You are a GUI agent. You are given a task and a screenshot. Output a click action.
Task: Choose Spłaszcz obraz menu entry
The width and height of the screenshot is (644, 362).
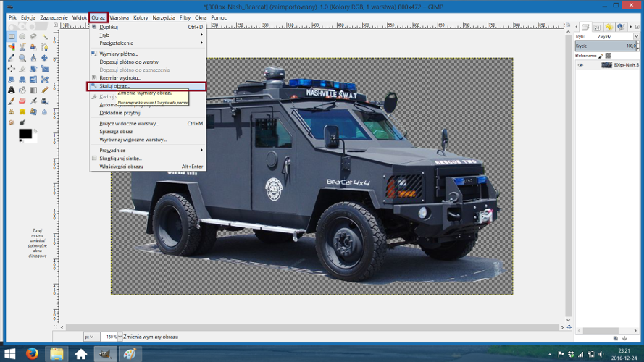[x=148, y=132]
